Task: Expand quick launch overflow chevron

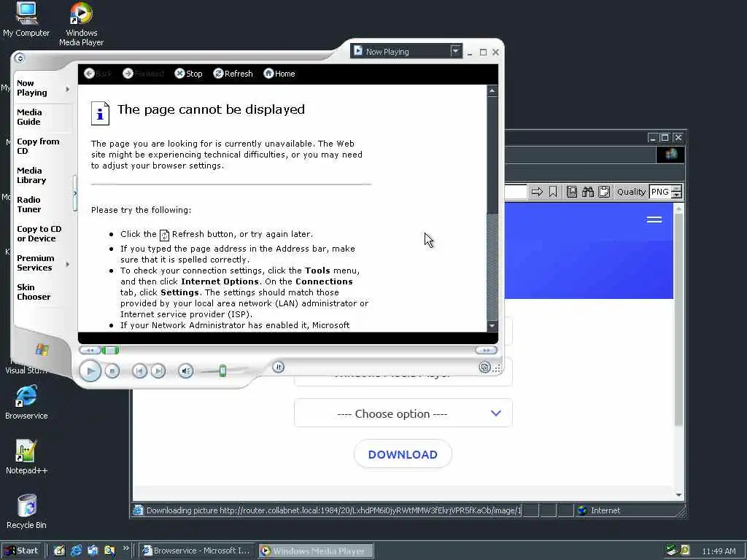Action: coord(125,548)
